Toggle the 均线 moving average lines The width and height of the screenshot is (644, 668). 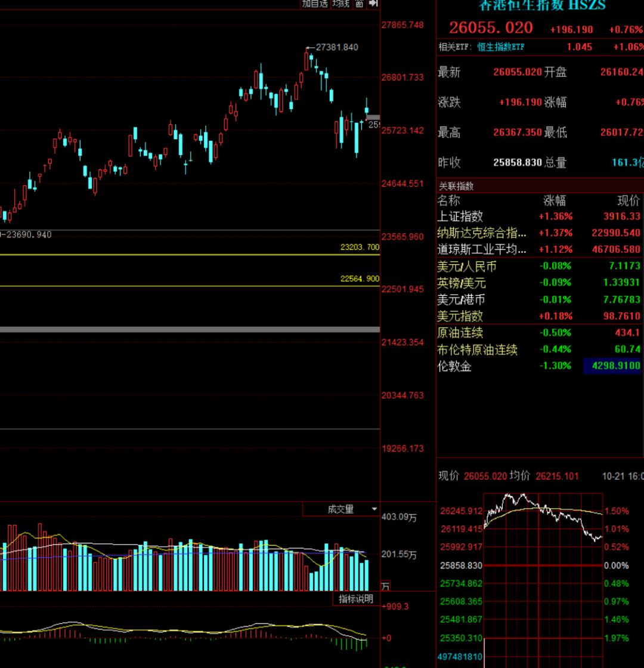point(340,4)
